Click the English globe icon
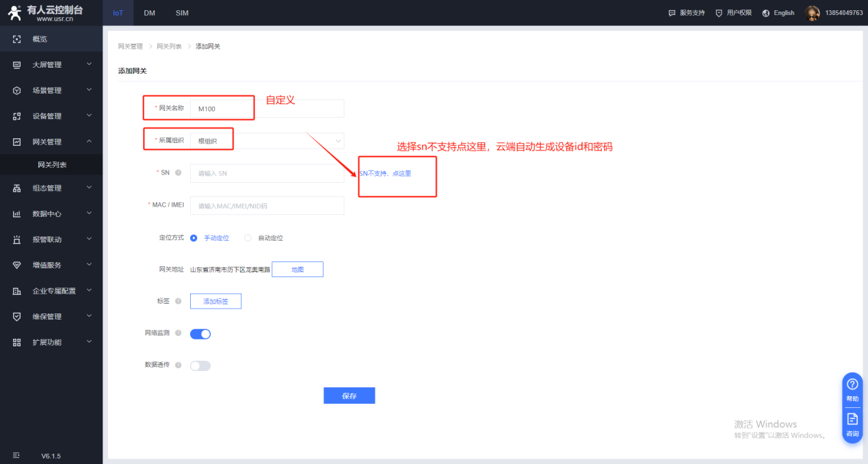Screen dimensions: 868x464 (x=766, y=13)
